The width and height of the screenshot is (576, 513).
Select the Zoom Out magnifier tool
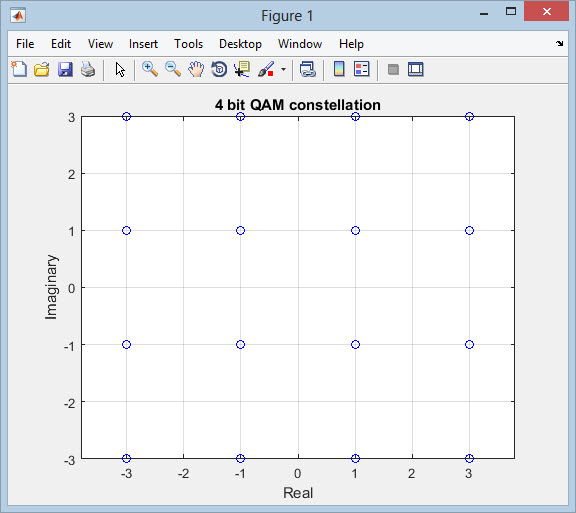click(x=173, y=69)
